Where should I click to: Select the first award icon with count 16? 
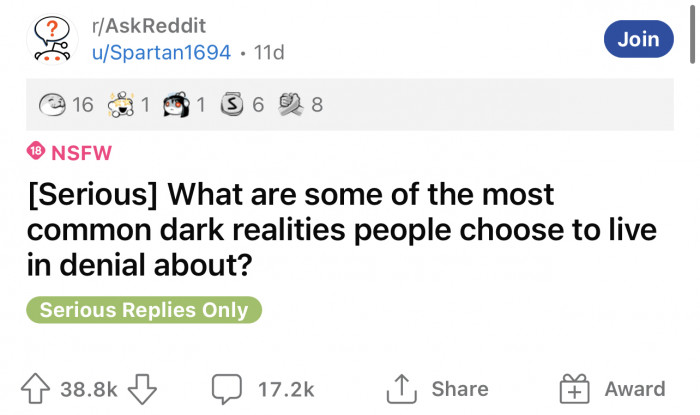[52, 104]
